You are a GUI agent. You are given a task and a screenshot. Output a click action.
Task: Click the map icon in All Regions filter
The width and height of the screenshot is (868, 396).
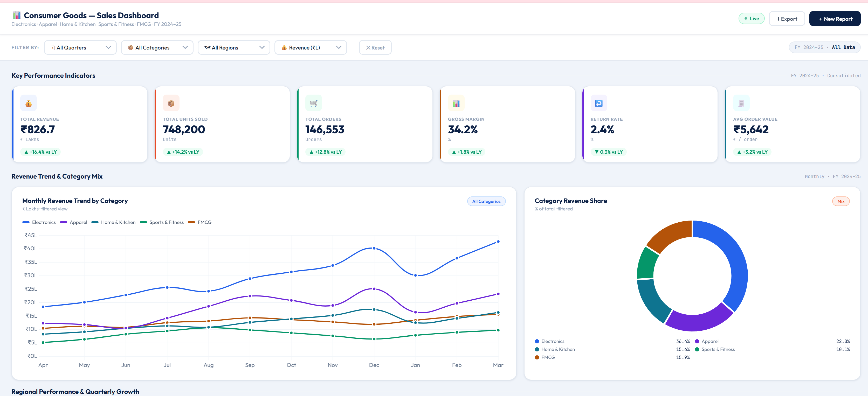coord(207,48)
